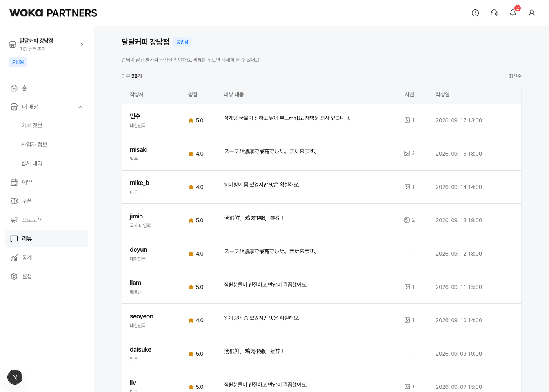Image resolution: width=549 pixels, height=392 pixels.
Task: Click the 통계 chart icon
Action: [x=14, y=258]
